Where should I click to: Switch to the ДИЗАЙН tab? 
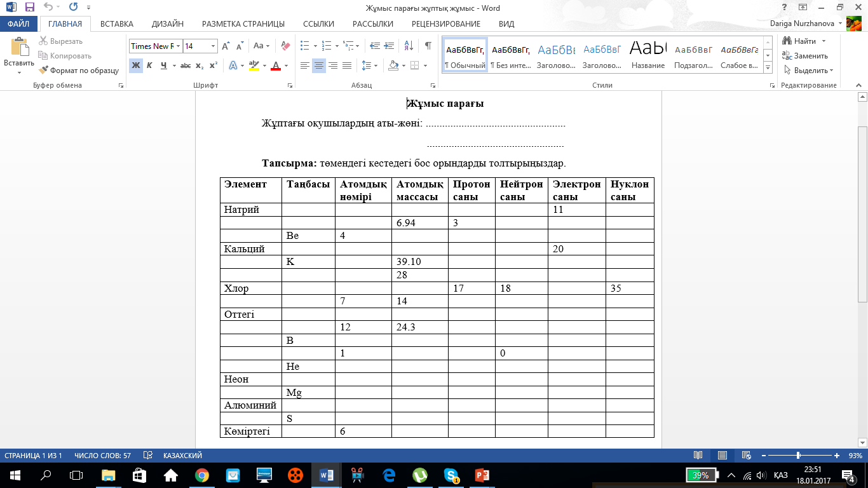(168, 24)
